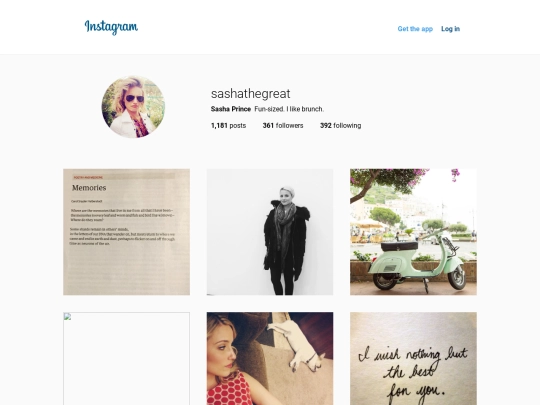This screenshot has height=405, width=540.
Task: Open the 361 followers list
Action: (283, 126)
